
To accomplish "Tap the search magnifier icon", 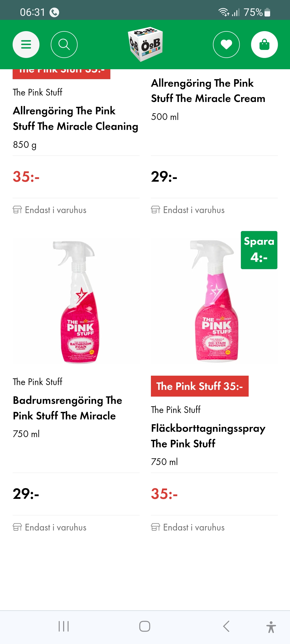I will tap(64, 45).
